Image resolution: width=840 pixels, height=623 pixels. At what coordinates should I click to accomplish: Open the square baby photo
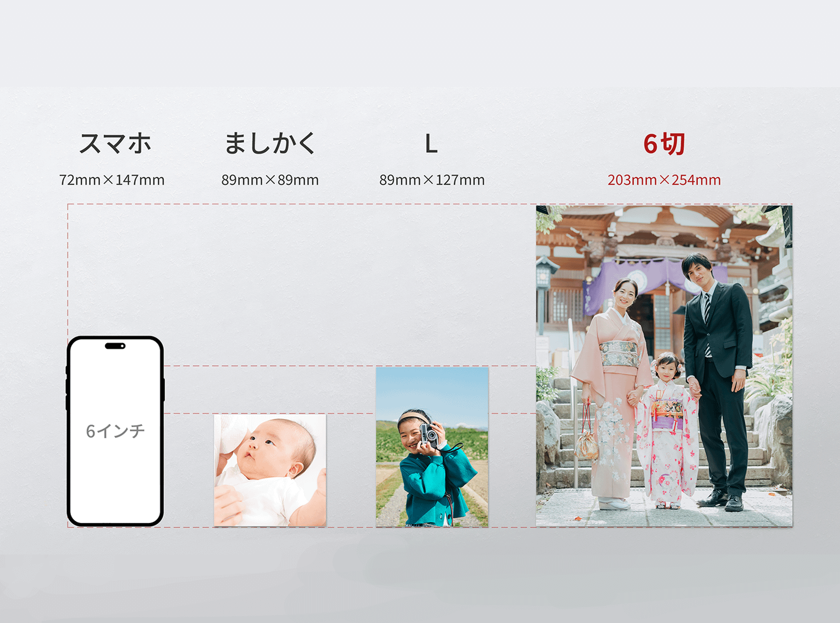(270, 470)
